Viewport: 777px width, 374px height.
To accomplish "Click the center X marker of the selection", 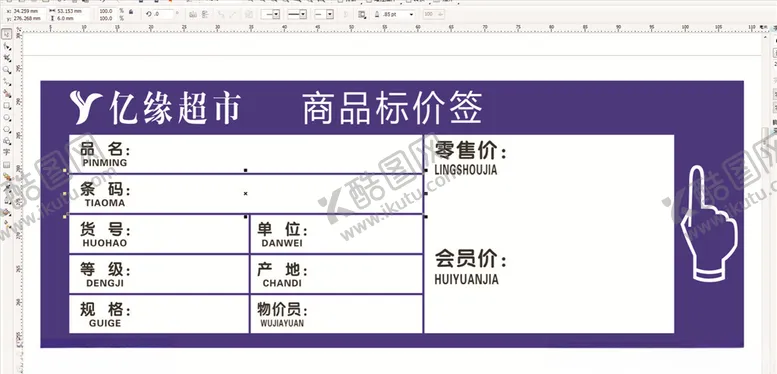I will tap(245, 194).
